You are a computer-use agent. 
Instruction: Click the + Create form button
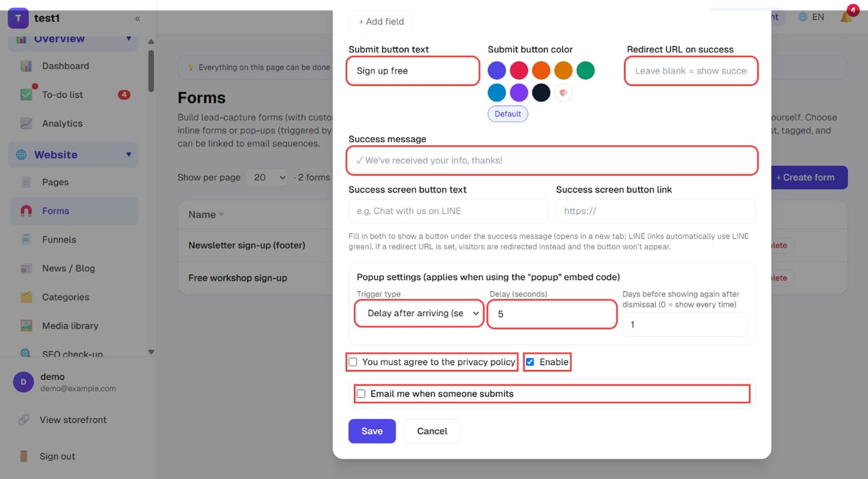point(805,177)
